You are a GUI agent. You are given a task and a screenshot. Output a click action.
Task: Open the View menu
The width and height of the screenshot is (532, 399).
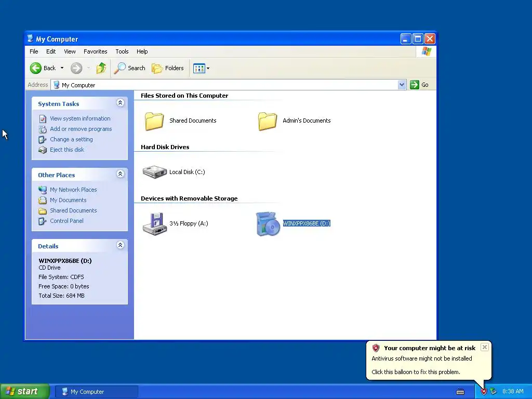(x=70, y=51)
